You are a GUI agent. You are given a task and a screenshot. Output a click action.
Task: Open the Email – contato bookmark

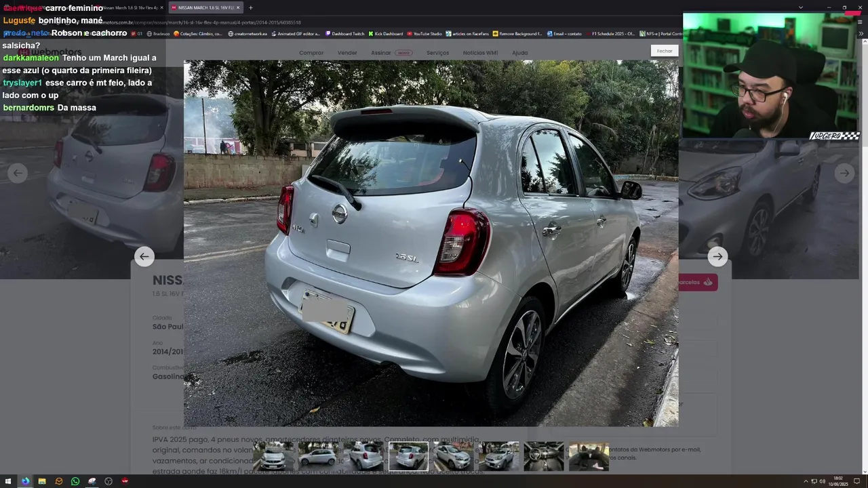564,33
